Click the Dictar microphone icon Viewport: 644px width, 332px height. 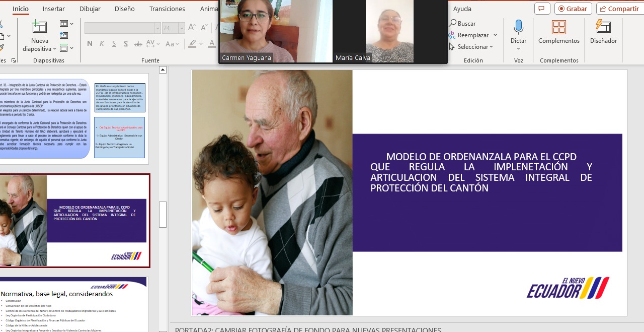tap(518, 27)
